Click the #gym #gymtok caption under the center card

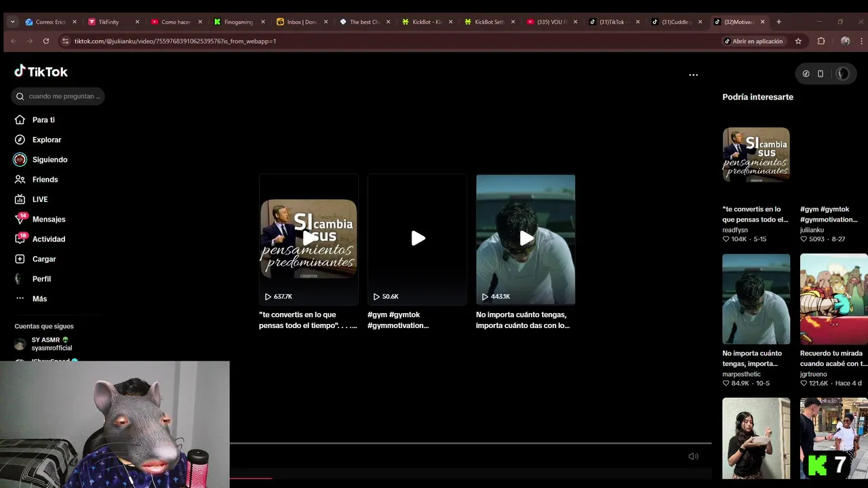pos(398,320)
